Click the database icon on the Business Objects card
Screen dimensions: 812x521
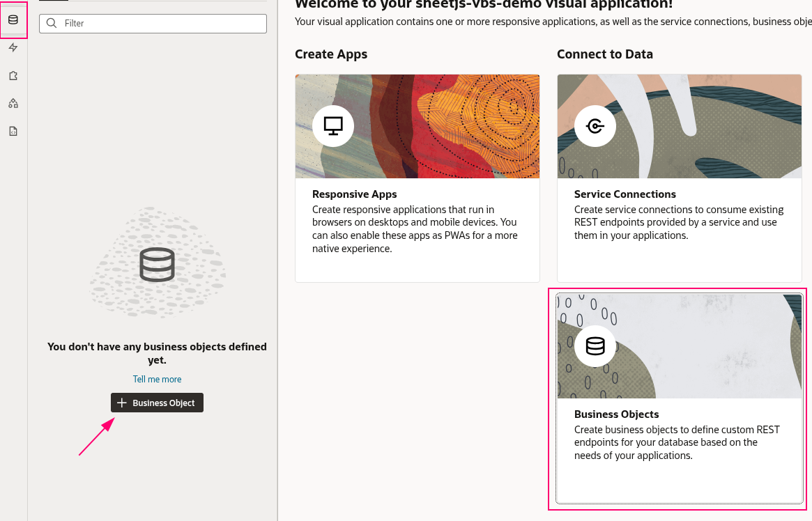click(595, 345)
